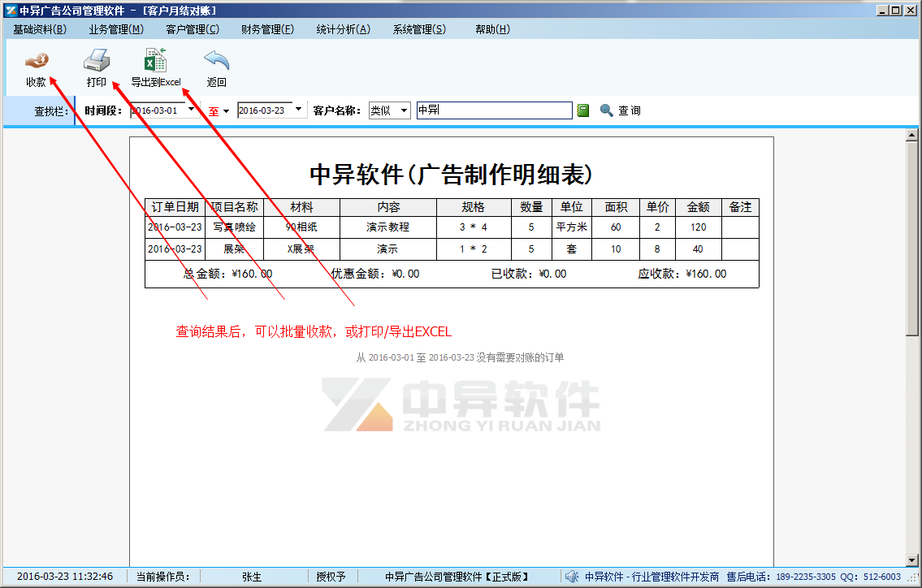Click operator name 张生 in status bar

252,577
